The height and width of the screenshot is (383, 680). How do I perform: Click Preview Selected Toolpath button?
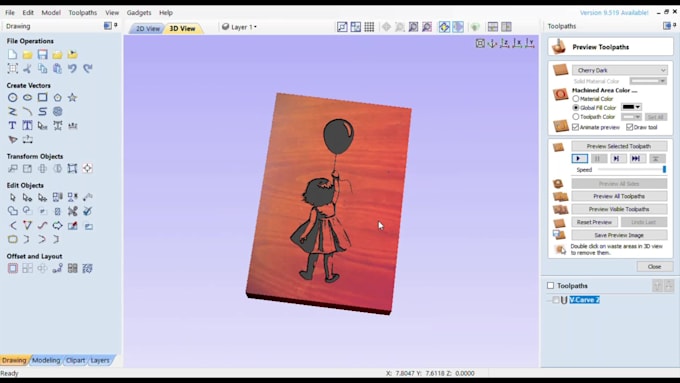[x=619, y=146]
